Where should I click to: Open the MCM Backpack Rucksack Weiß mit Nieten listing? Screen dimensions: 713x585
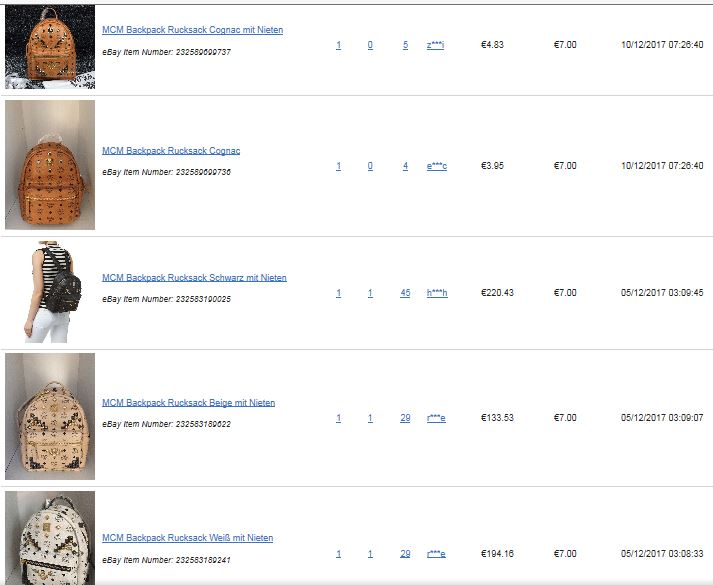tap(187, 538)
